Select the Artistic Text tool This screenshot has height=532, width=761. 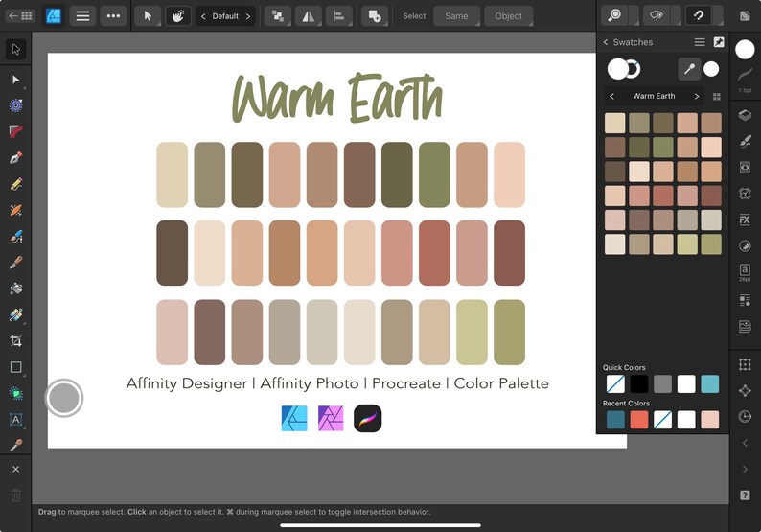(15, 420)
